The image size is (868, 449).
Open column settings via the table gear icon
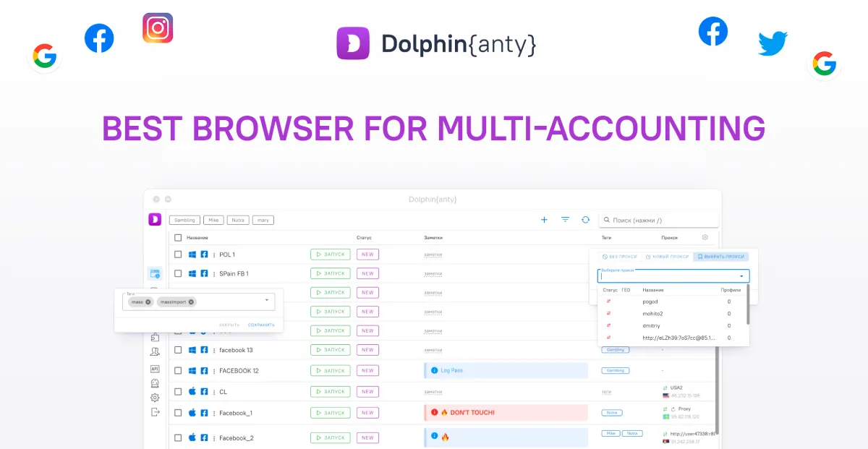click(705, 237)
